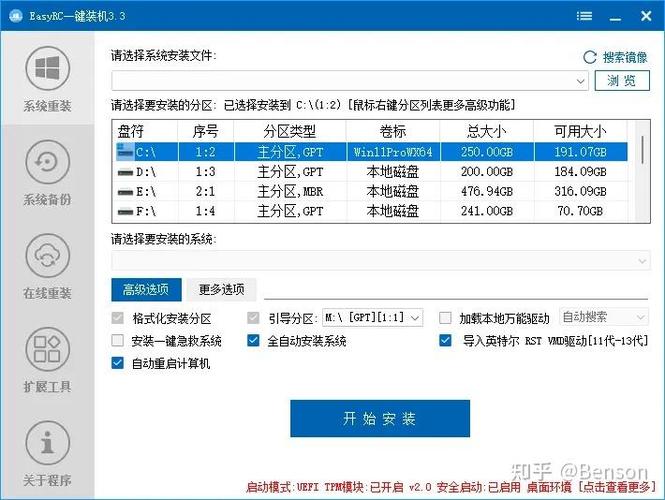The height and width of the screenshot is (500, 665).
Task: Click the 开始安装 button
Action: (x=380, y=418)
